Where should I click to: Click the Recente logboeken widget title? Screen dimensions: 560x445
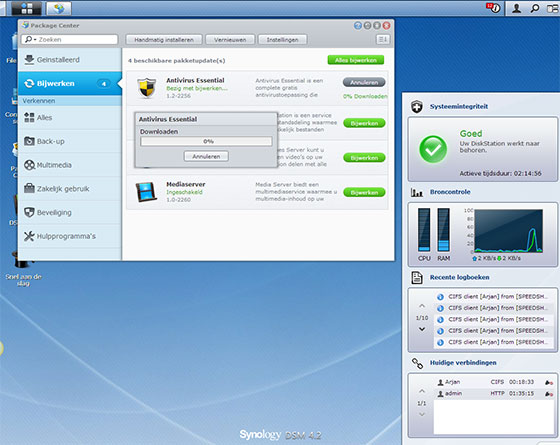pos(459,278)
